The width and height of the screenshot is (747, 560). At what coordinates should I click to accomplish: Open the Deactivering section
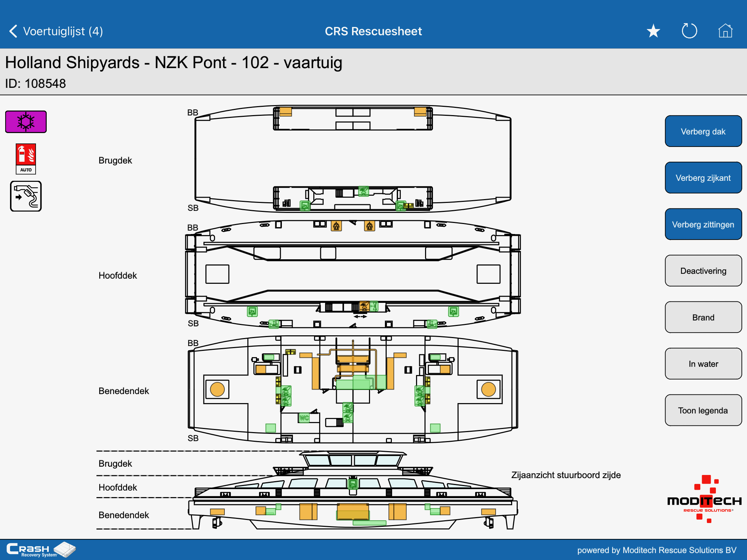pos(703,271)
